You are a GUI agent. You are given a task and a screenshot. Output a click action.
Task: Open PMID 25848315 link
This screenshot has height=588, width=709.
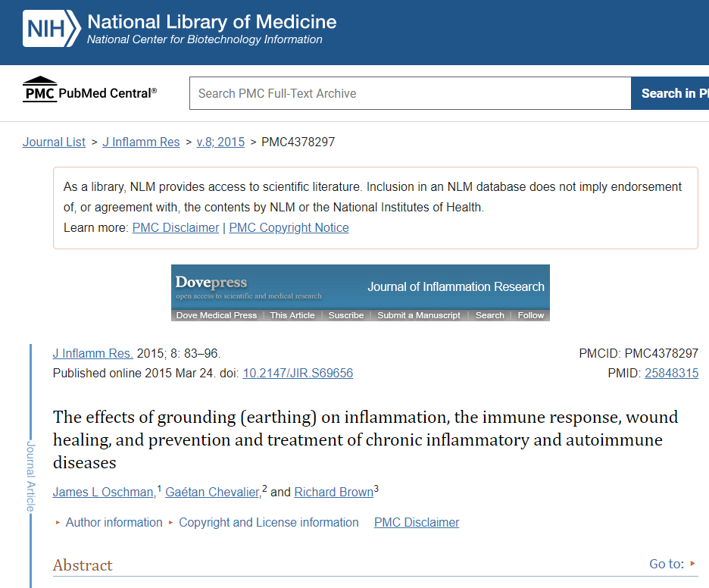pos(671,373)
